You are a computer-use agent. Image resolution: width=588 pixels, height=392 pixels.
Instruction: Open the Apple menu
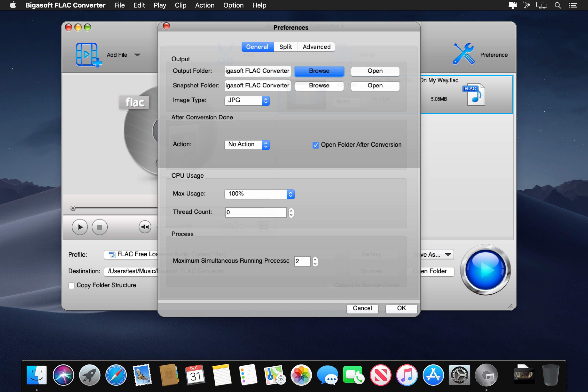(x=13, y=5)
